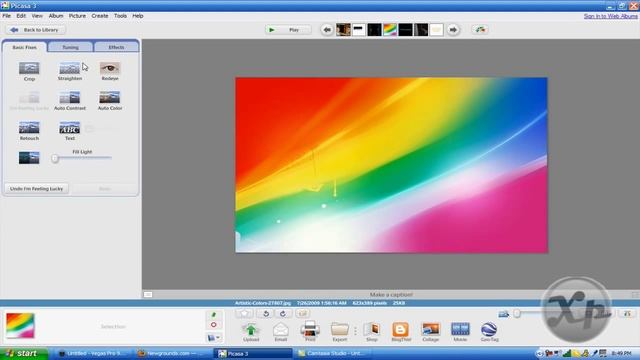Click Back to Library
The image size is (640, 360).
coord(36,30)
